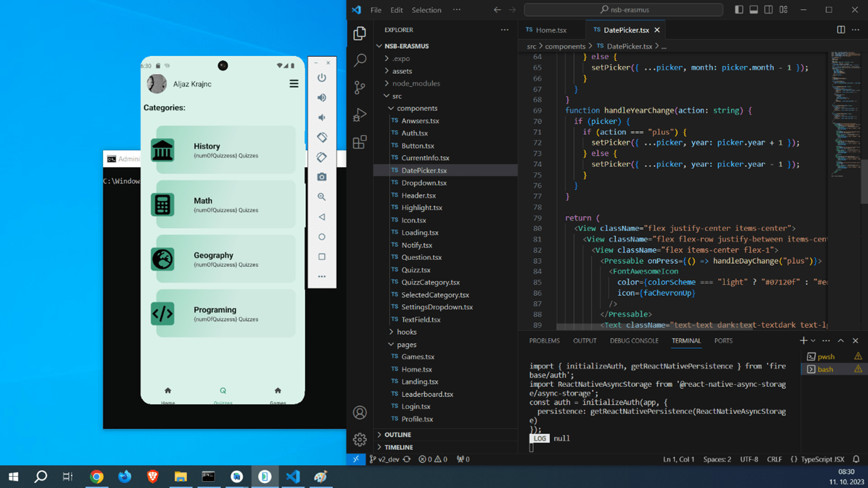The image size is (868, 488).
Task: Click the Windows Start button
Action: click(x=13, y=477)
